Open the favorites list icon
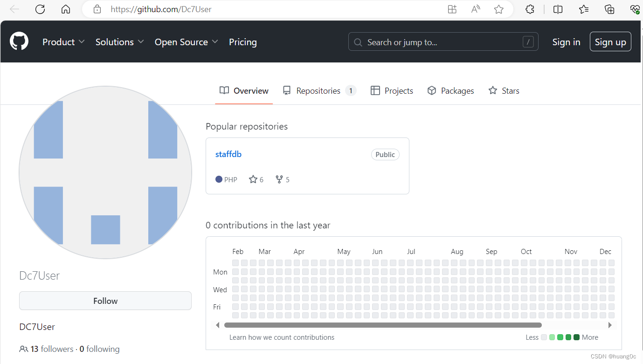The width and height of the screenshot is (643, 364). 584,9
